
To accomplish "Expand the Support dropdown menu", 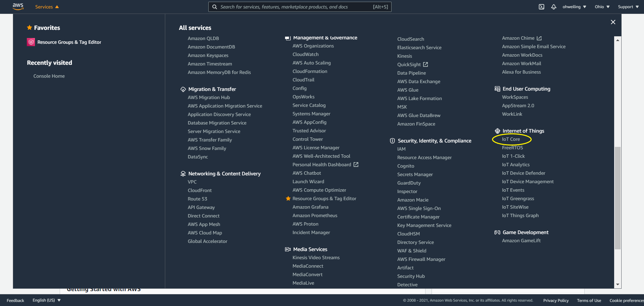I will (x=628, y=7).
